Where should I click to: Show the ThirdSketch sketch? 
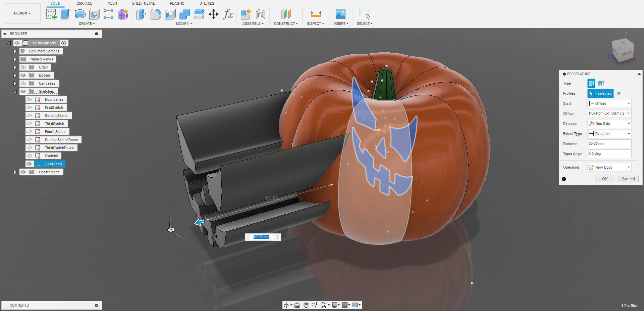(29, 124)
